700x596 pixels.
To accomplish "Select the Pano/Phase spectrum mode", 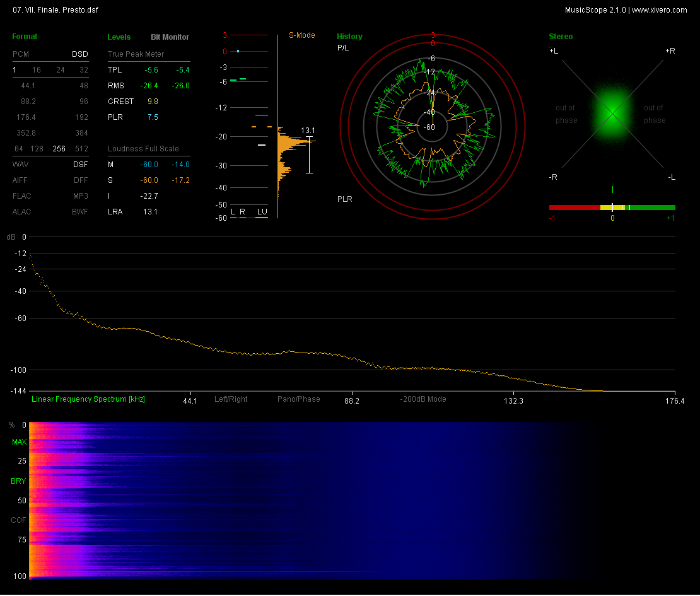I will (298, 399).
